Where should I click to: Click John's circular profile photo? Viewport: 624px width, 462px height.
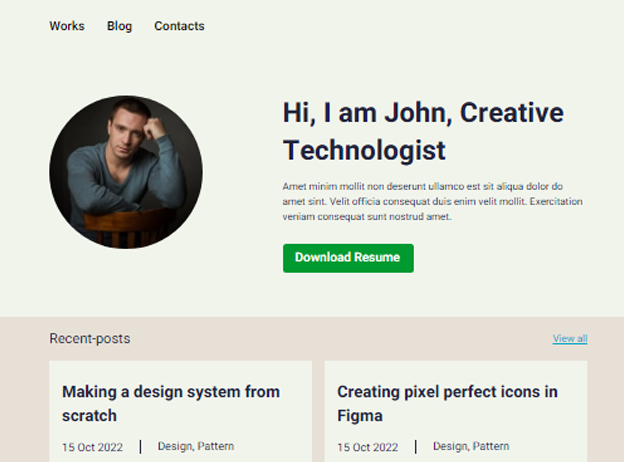point(126,172)
